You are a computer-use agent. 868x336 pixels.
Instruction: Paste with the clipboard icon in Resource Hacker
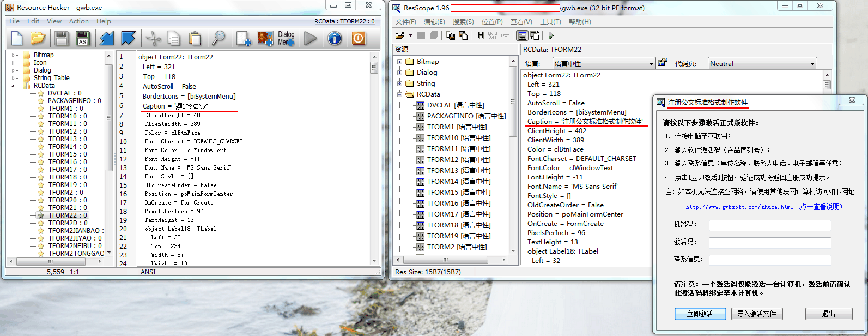[195, 38]
